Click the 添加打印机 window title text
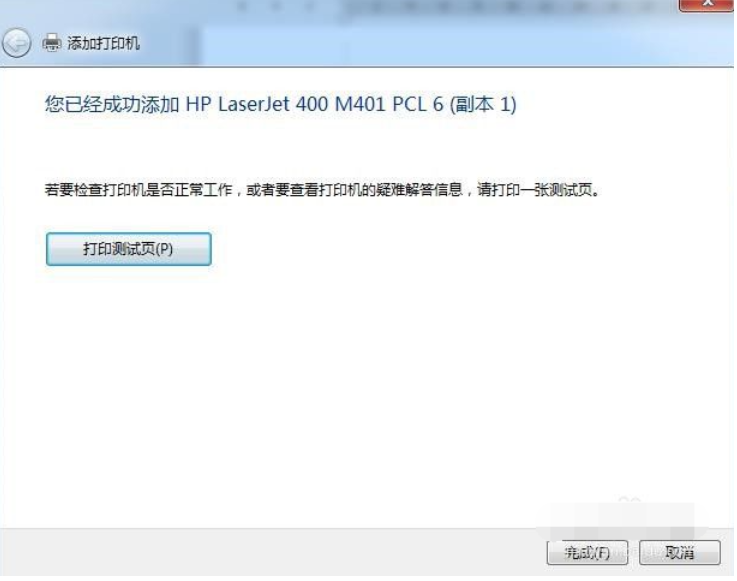This screenshot has height=581, width=737. 103,43
